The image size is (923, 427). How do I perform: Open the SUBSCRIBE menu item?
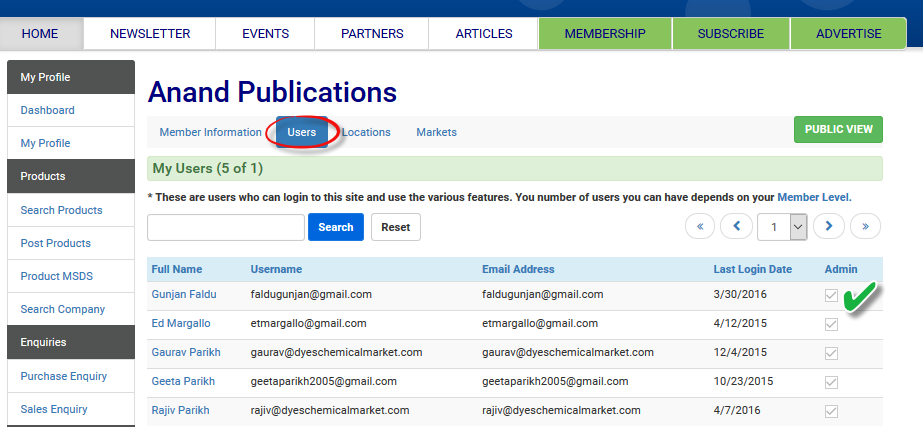[731, 34]
